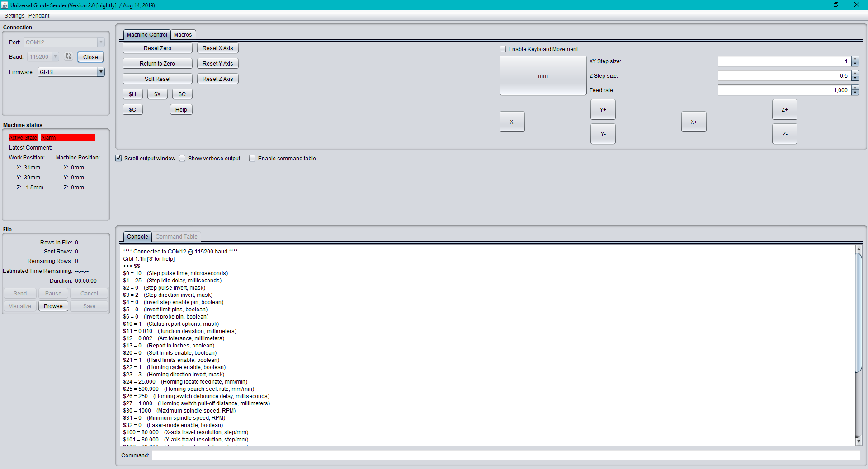Click the Cancel button
The width and height of the screenshot is (868, 469).
pos(89,294)
